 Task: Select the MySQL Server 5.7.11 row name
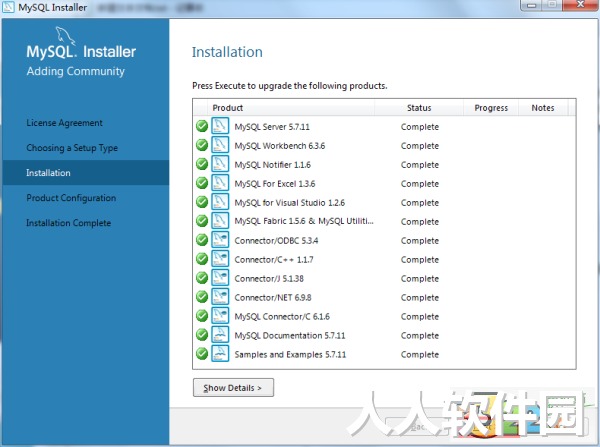tap(272, 127)
